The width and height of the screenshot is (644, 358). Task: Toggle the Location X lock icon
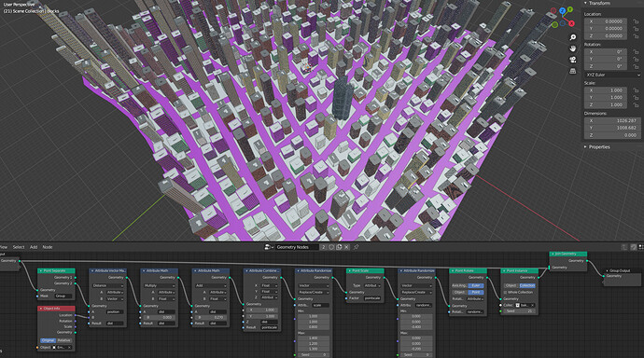click(x=636, y=21)
